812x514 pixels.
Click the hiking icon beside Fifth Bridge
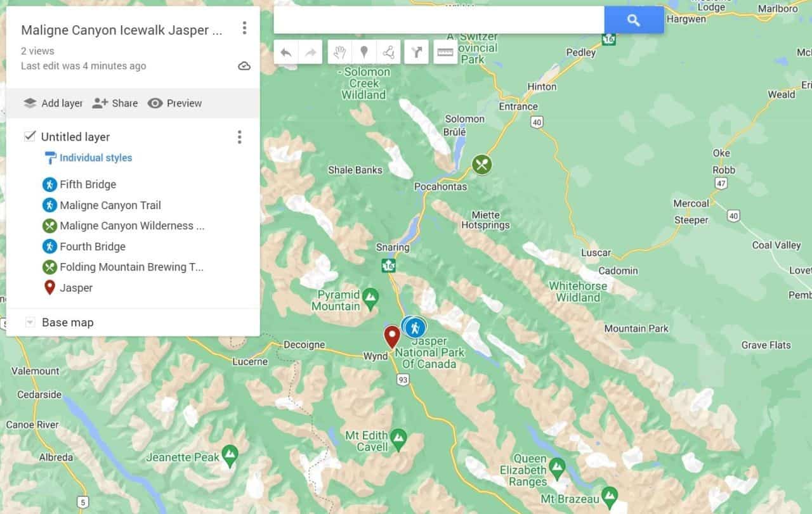coord(49,184)
